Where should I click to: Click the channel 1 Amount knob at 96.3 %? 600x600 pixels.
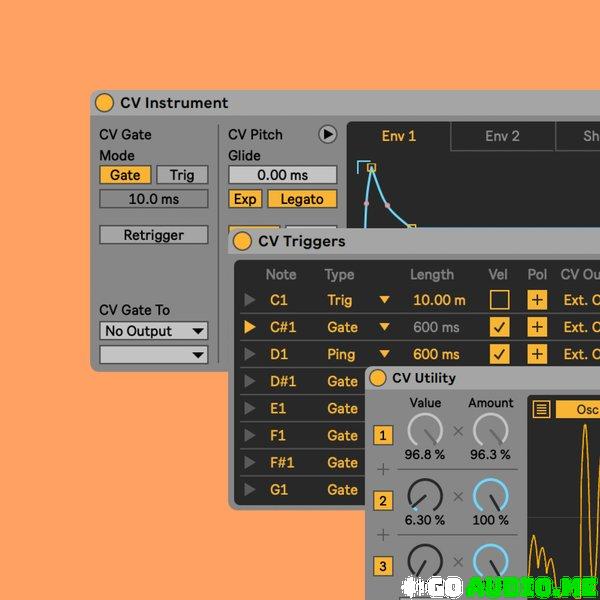click(491, 430)
